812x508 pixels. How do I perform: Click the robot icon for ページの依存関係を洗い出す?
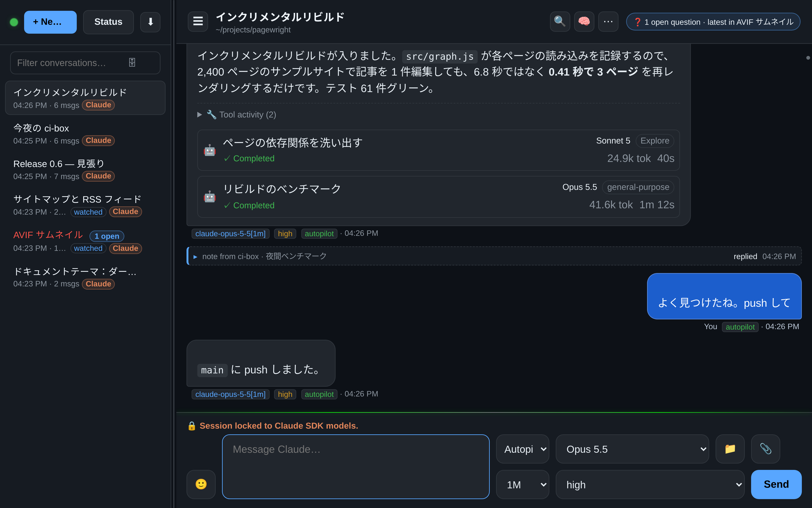point(210,150)
